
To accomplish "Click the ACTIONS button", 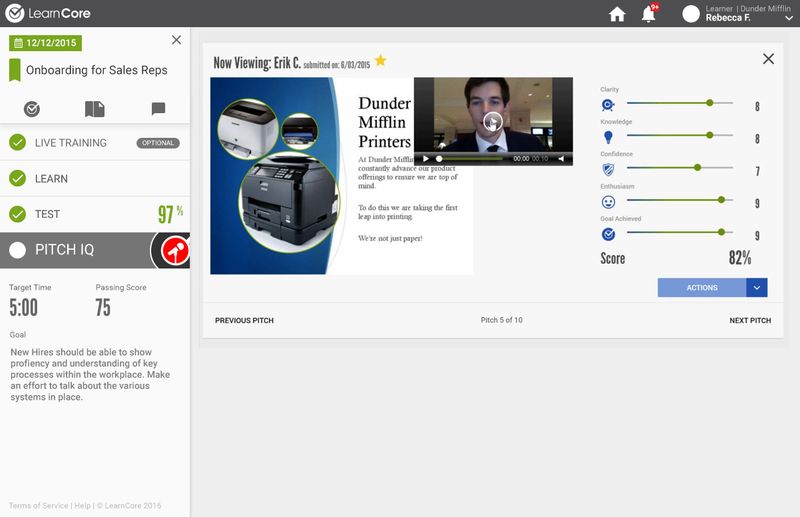I will 702,288.
